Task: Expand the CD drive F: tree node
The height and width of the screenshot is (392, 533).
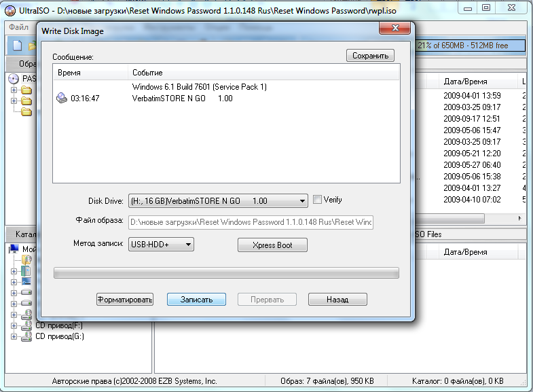Action: [14, 325]
